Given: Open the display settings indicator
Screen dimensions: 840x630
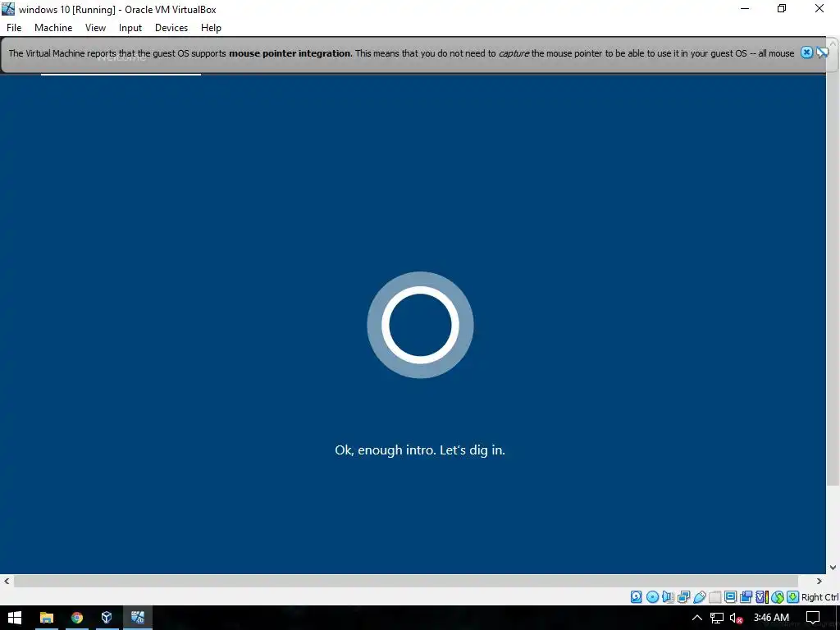Looking at the screenshot, I should (x=730, y=597).
